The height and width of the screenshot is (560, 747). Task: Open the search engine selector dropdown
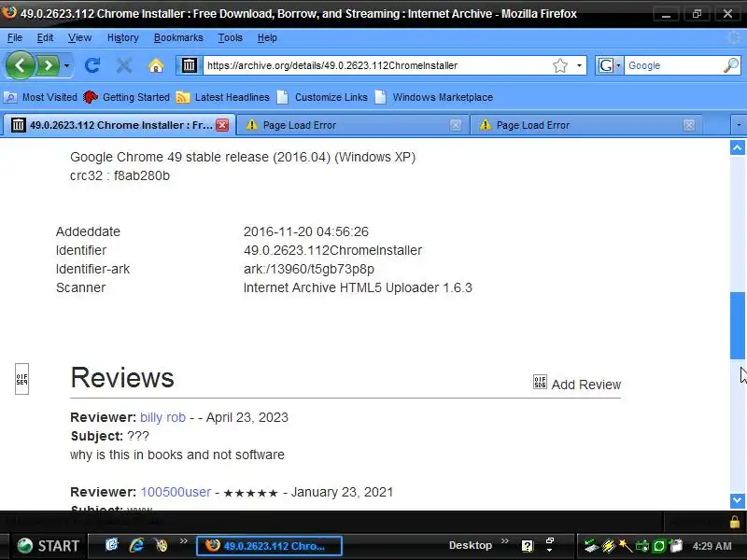point(610,65)
